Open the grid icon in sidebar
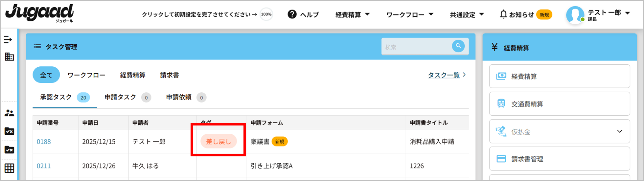Screen dimensions: 644x181 coord(9,168)
